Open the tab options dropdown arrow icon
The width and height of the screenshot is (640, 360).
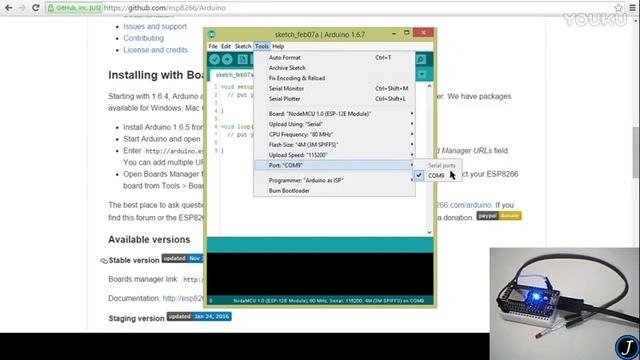tap(422, 74)
